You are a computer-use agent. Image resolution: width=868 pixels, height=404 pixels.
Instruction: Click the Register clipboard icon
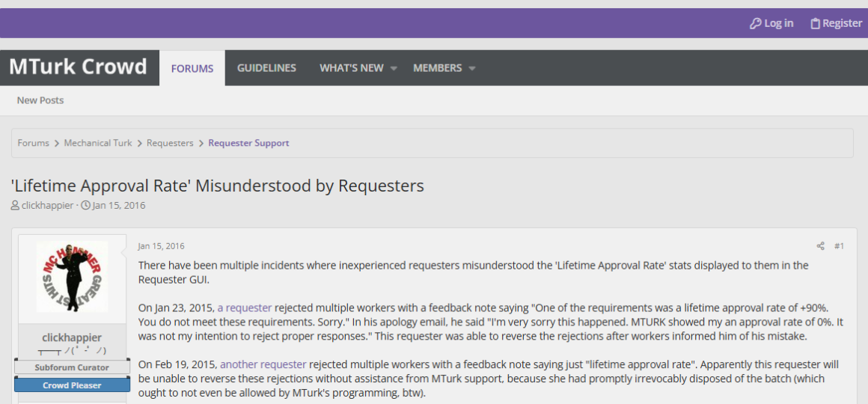click(x=815, y=23)
